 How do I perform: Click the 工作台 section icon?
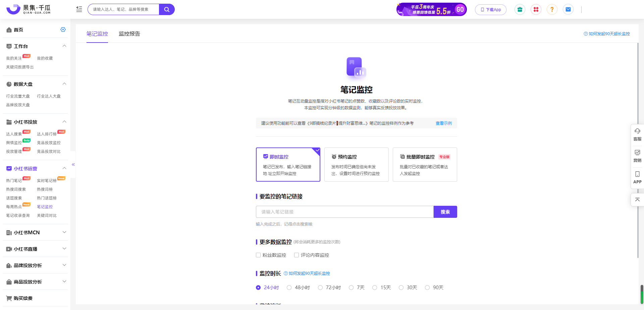pyautogui.click(x=9, y=46)
